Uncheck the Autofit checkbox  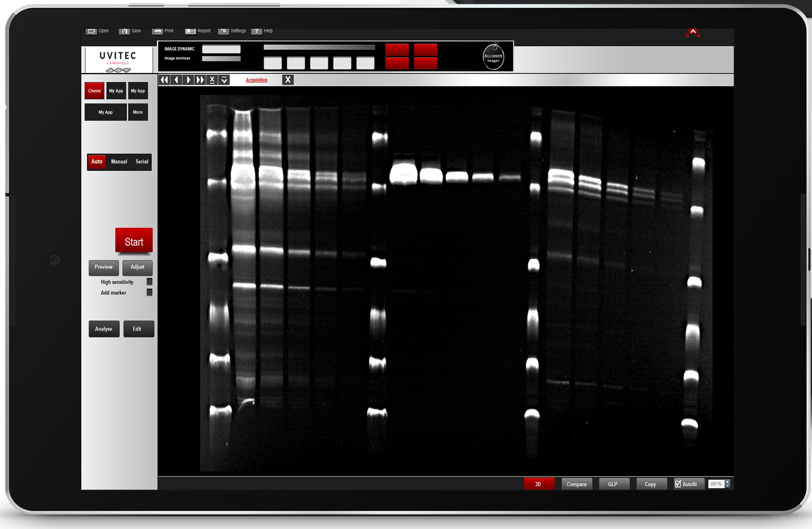[x=678, y=484]
